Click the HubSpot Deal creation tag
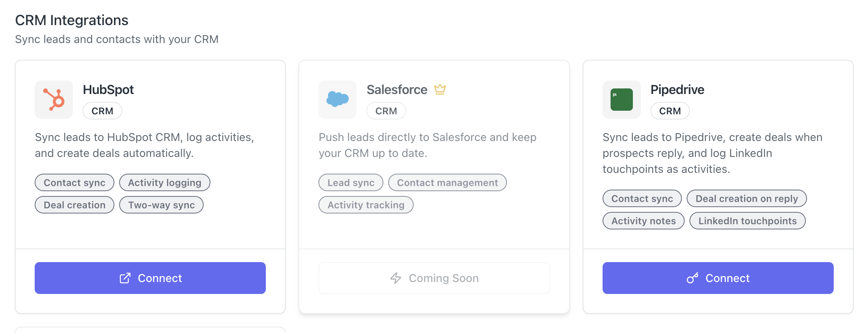The height and width of the screenshot is (333, 868). point(75,205)
